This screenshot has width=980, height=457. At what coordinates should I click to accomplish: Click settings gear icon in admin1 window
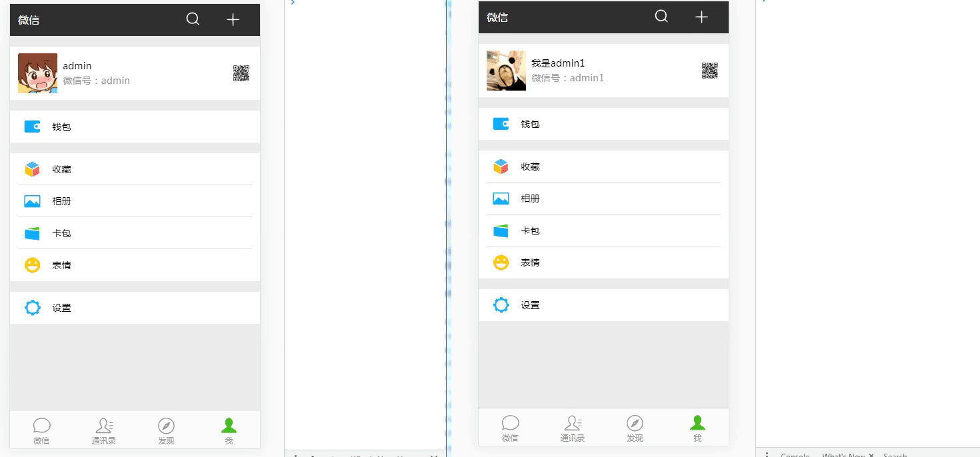coord(501,305)
